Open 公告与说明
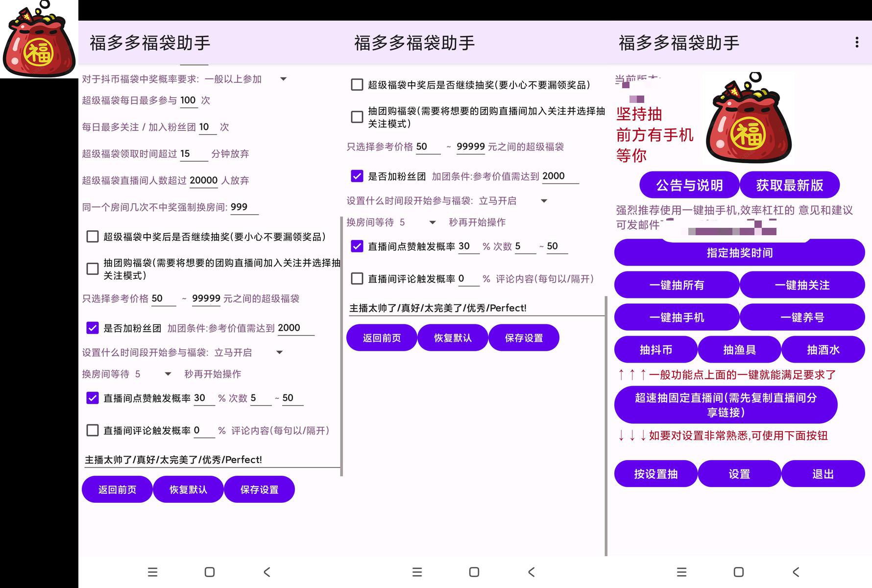This screenshot has height=588, width=872. click(x=689, y=185)
